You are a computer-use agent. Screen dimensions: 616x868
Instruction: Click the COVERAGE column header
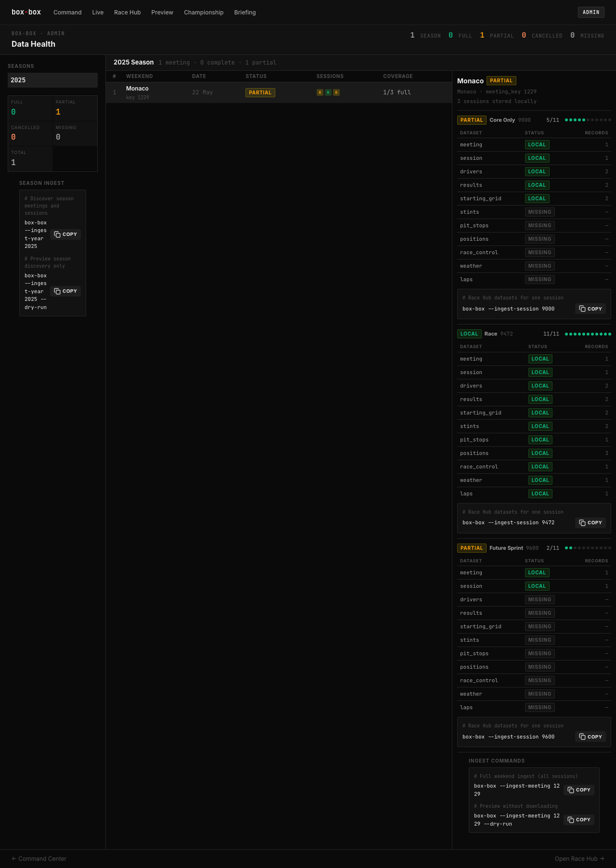click(x=398, y=77)
